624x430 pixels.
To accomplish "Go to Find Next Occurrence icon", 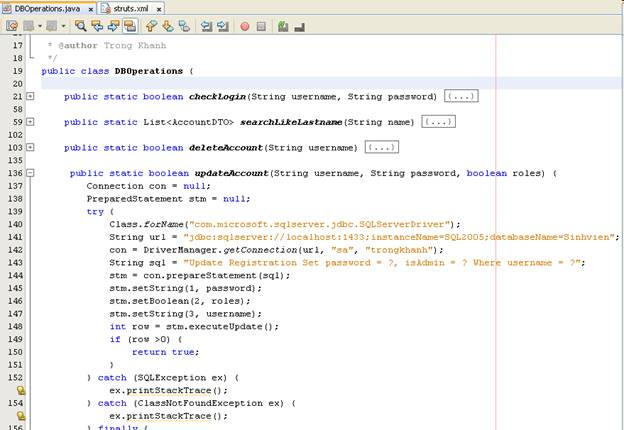I will pos(113,26).
